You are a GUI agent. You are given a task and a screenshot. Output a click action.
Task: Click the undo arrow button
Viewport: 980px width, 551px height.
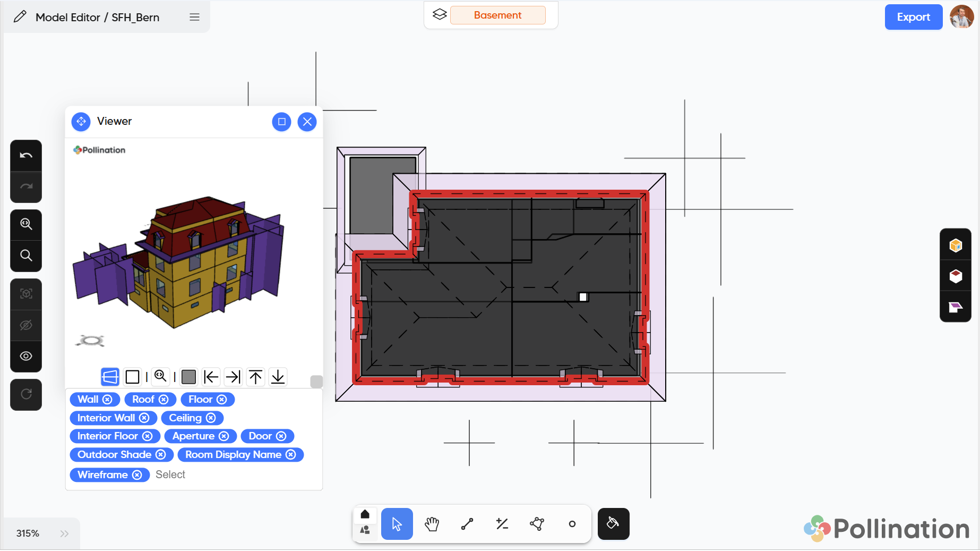coord(26,156)
